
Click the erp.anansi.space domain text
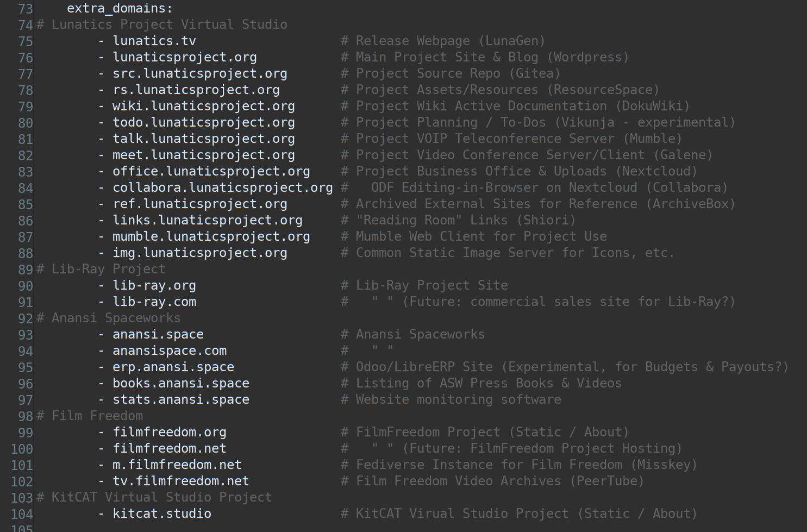tap(173, 367)
